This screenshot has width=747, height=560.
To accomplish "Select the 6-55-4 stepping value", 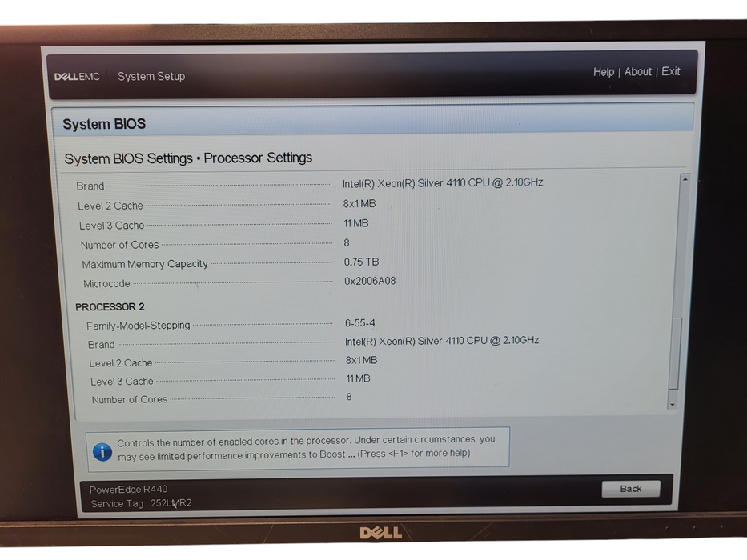I will coord(359,323).
